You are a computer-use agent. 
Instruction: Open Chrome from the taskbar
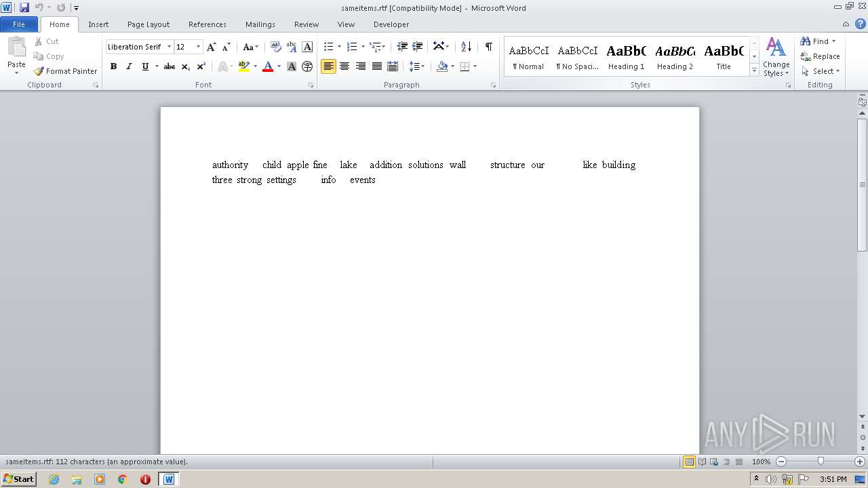pos(122,479)
